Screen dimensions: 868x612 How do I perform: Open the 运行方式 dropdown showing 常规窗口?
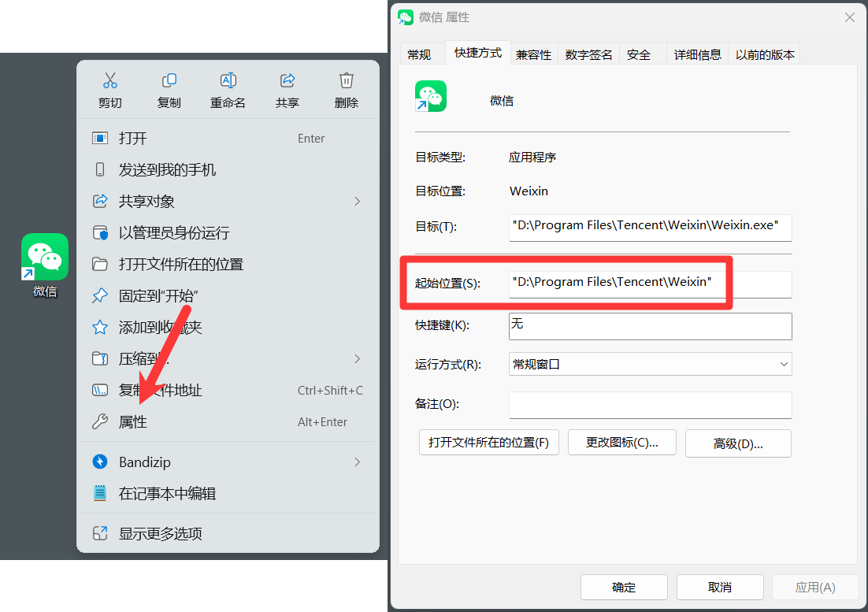[x=650, y=364]
